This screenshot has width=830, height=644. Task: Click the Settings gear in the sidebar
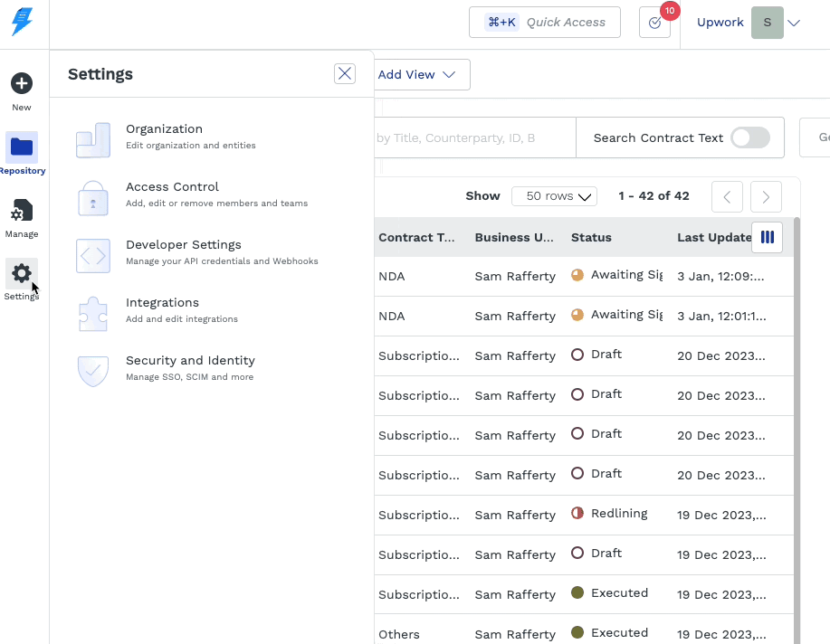tap(22, 274)
